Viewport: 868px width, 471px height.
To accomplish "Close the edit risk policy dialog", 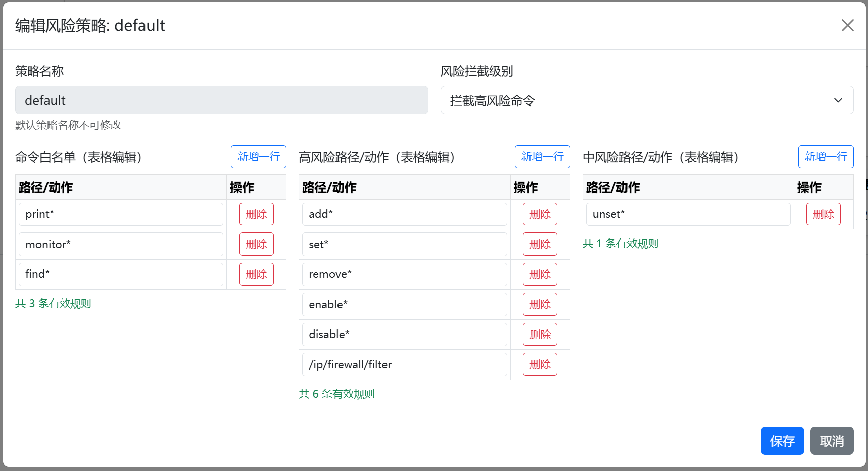I will (x=847, y=25).
